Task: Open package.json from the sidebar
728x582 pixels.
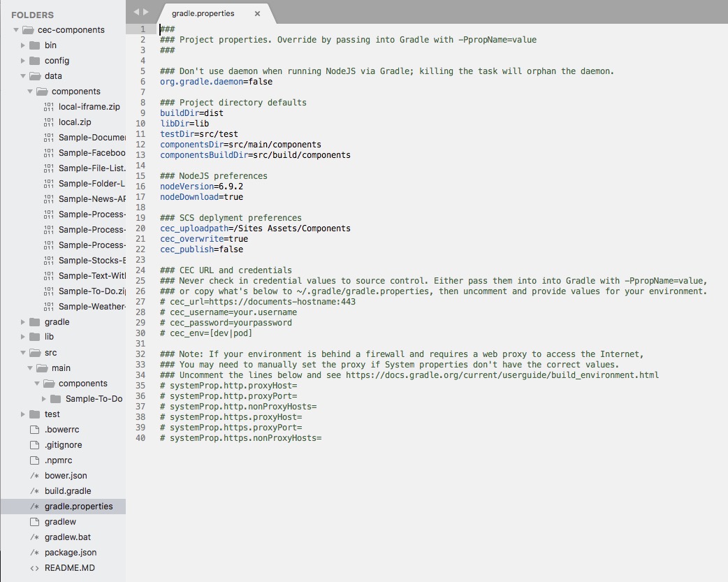Action: (71, 553)
